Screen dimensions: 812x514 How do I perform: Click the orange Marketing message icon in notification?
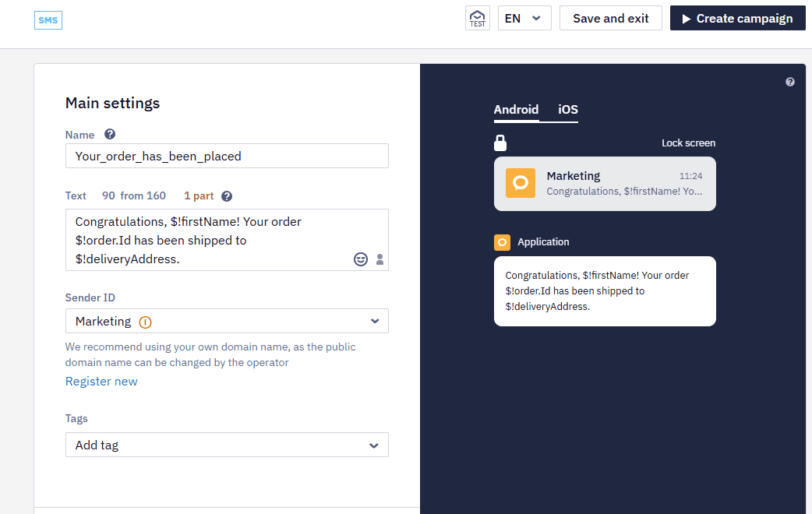coord(521,183)
